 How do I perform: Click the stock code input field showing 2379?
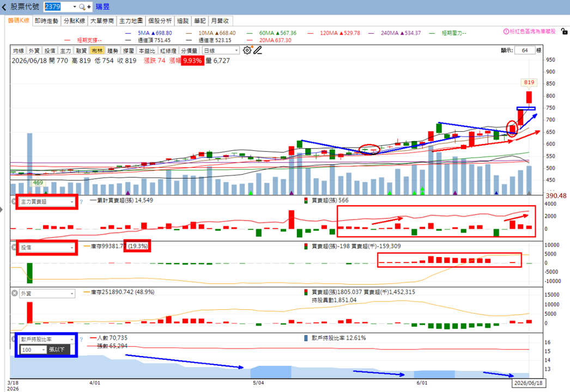click(57, 7)
